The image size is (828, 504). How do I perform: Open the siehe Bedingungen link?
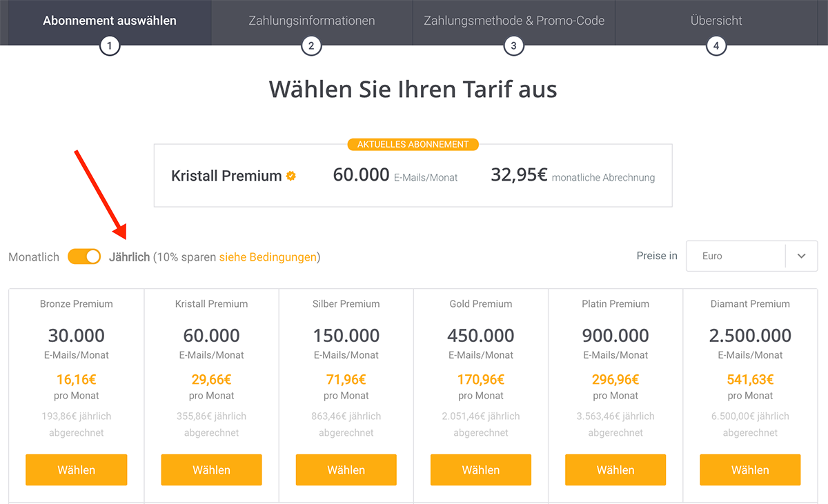[x=268, y=257]
